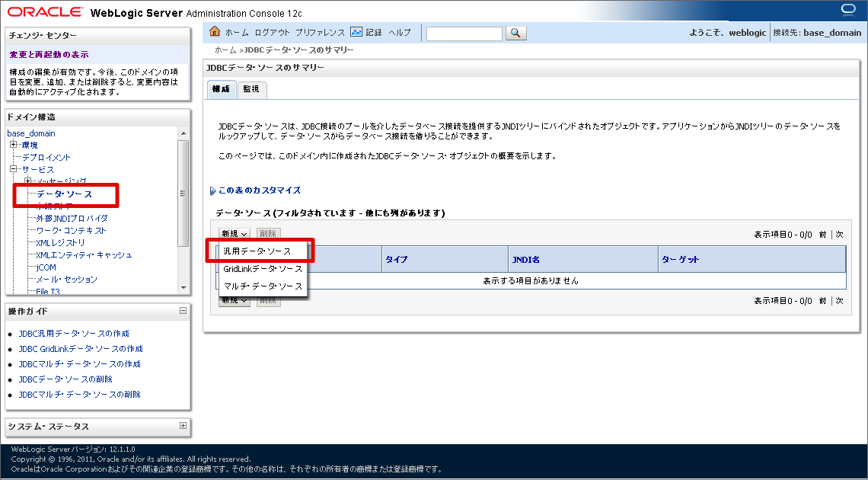Select デプロイメント in the domain tree
The width and height of the screenshot is (868, 480).
tap(46, 157)
